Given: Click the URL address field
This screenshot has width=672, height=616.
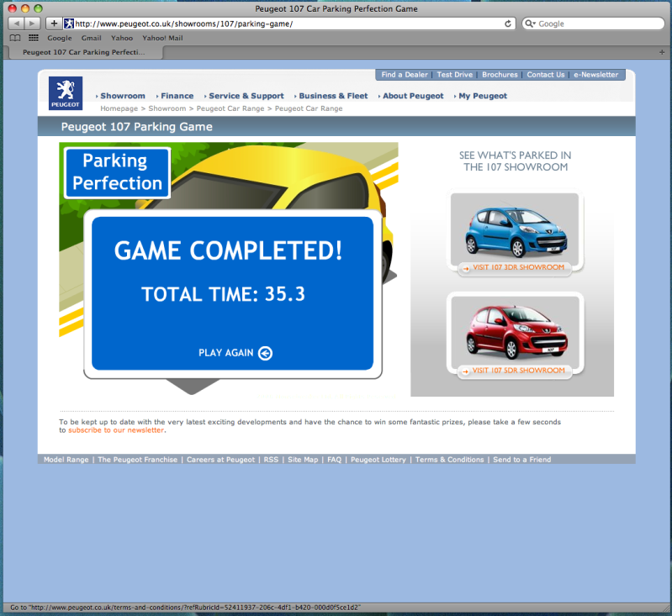Looking at the screenshot, I should (289, 24).
